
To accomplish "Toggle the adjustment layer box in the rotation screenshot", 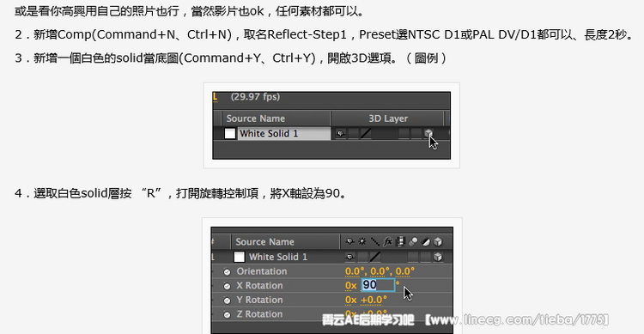I will [x=426, y=257].
